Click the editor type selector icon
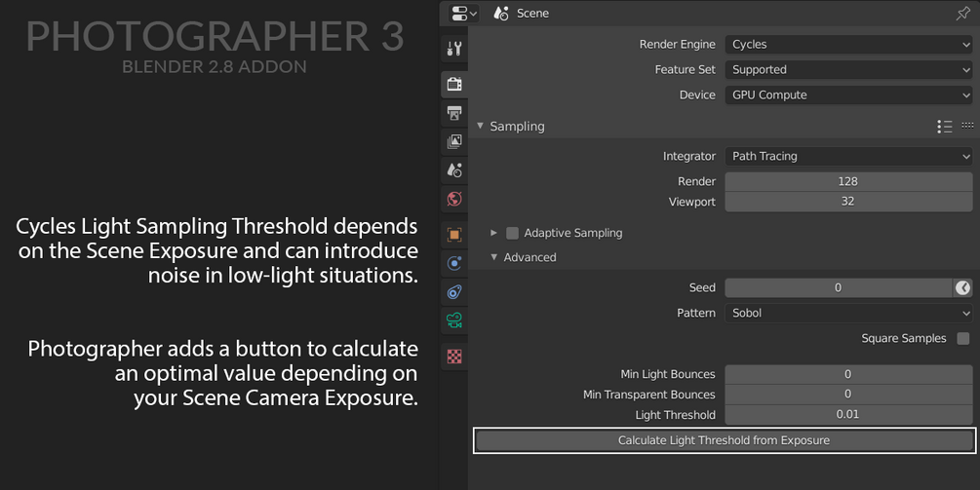 (463, 13)
